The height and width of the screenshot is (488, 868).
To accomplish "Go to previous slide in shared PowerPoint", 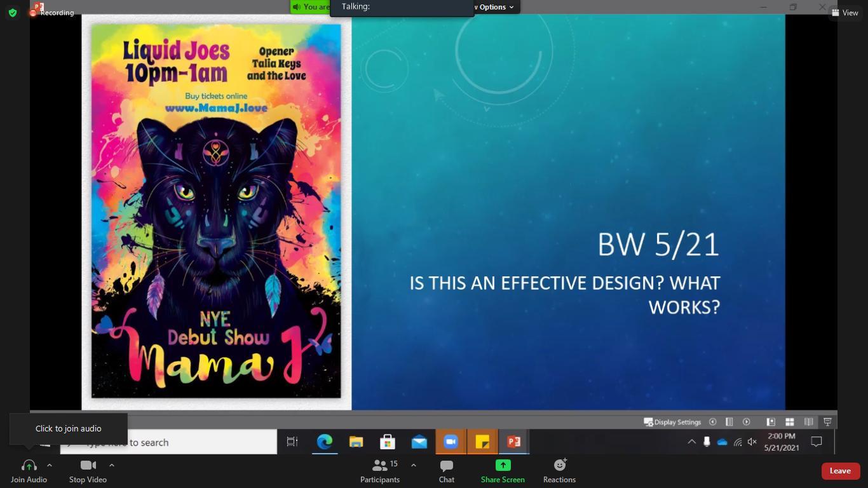I will [x=713, y=422].
